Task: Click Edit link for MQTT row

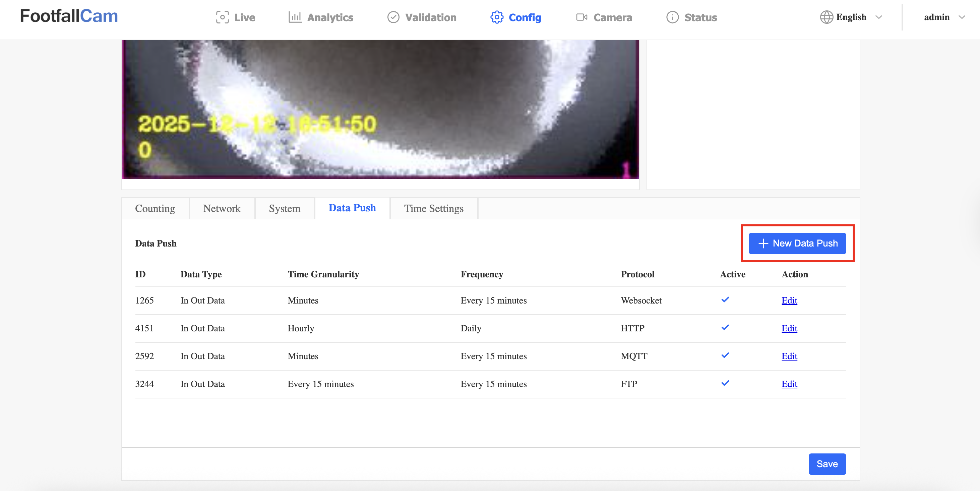Action: click(789, 356)
